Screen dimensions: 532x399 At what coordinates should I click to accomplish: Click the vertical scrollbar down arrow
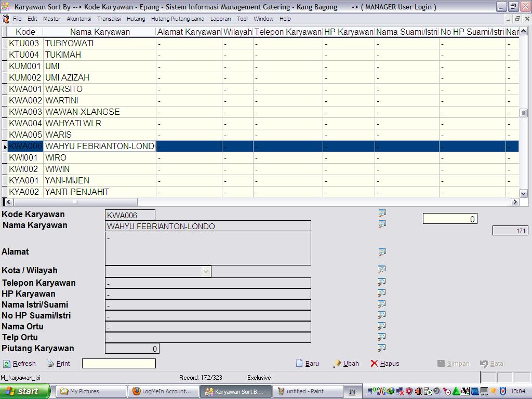[x=523, y=193]
